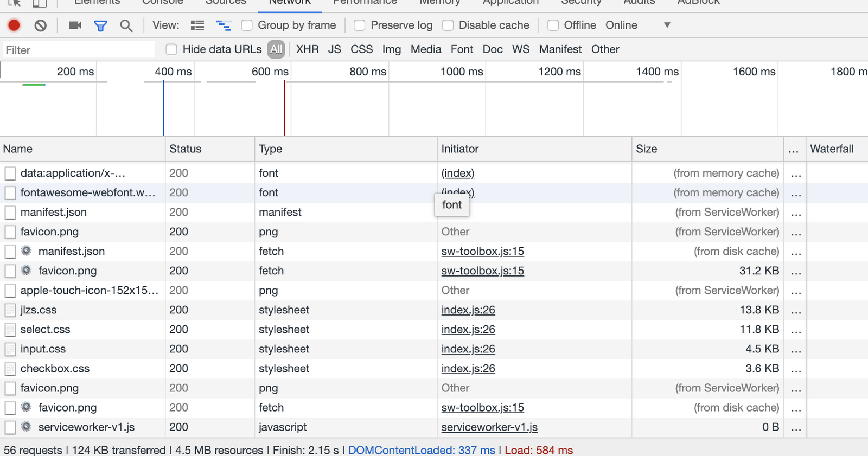
Task: Click into the Filter text field
Action: click(79, 50)
